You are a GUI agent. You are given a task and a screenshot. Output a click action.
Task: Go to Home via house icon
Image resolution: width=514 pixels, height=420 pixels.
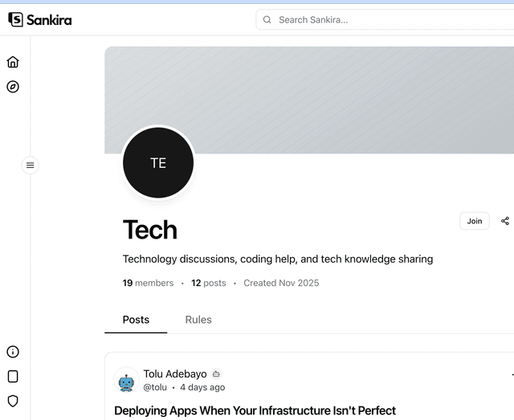[13, 62]
